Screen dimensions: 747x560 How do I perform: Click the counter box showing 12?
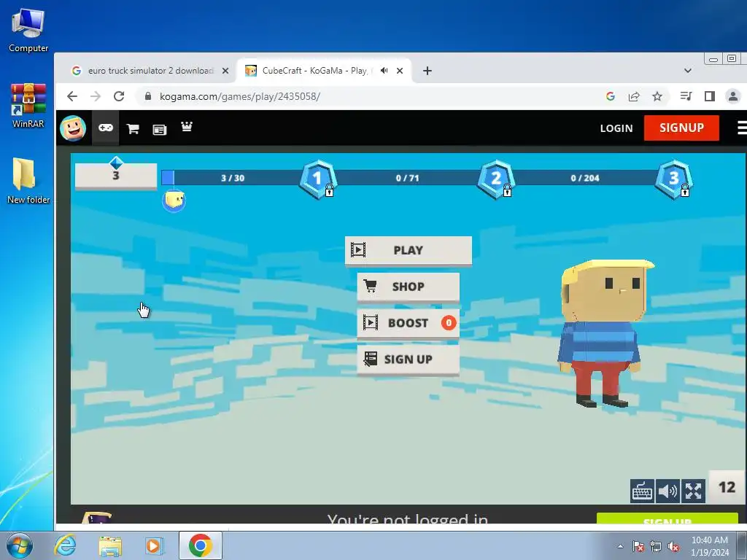click(x=727, y=486)
